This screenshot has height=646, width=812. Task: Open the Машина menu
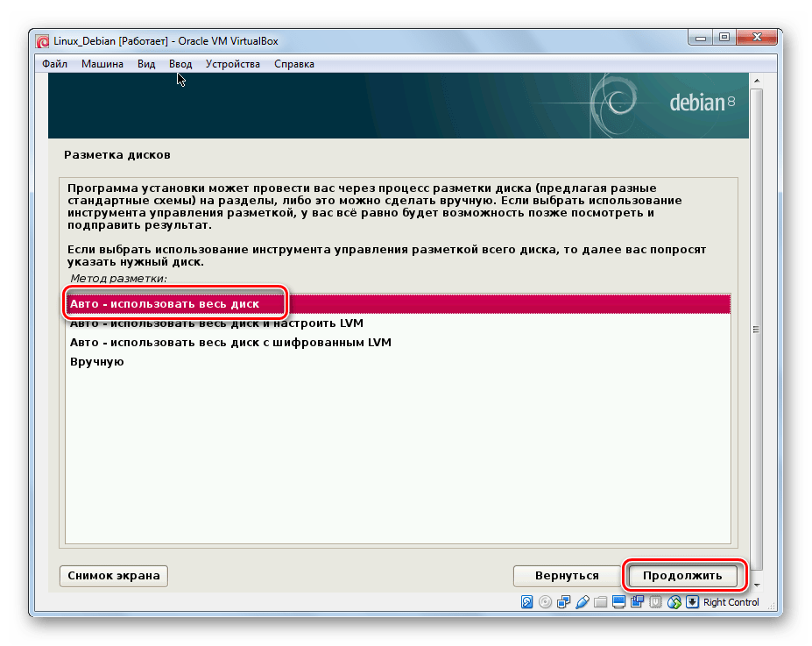coord(102,64)
